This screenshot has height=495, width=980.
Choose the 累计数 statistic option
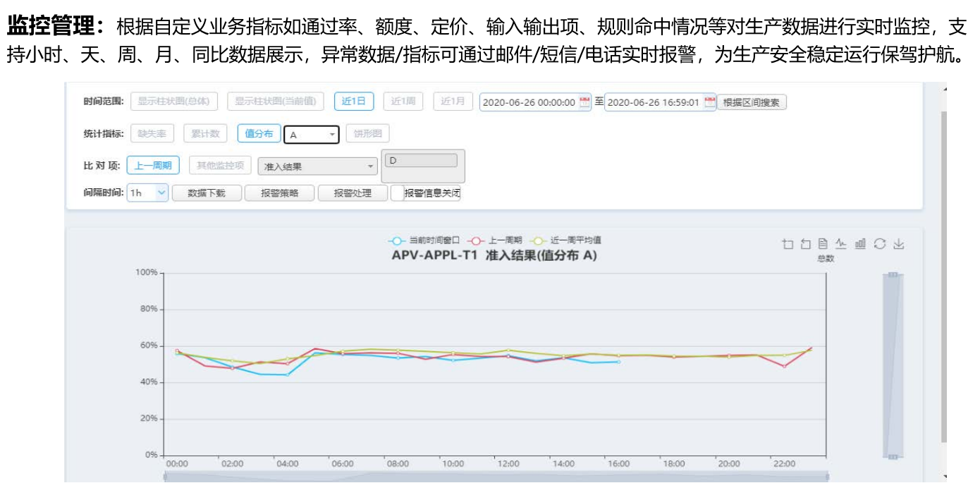pos(205,134)
